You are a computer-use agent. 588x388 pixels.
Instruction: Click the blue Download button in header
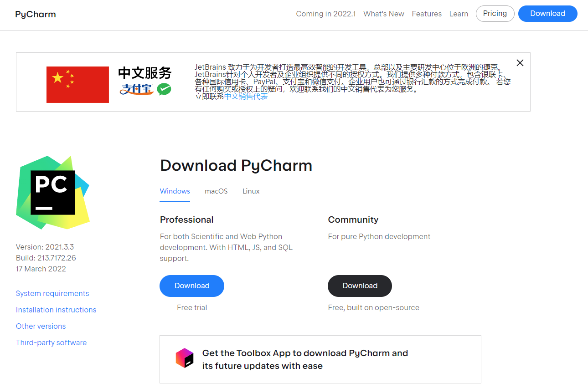pos(548,14)
